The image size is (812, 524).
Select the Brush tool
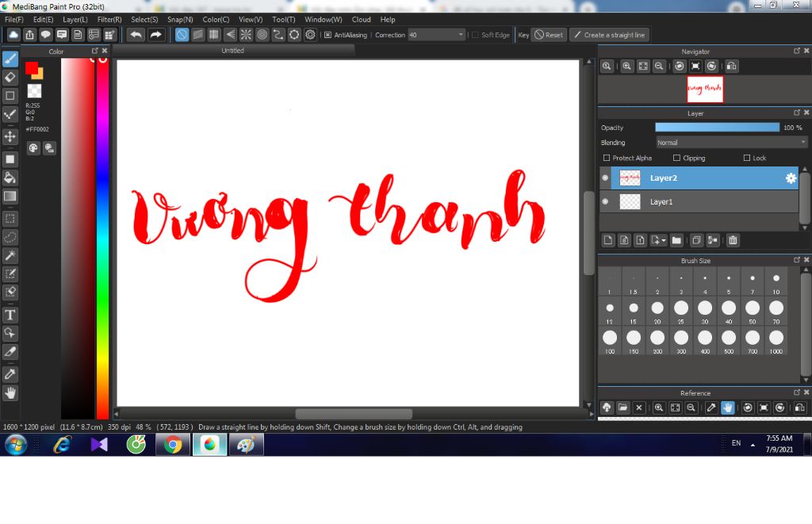tap(10, 59)
